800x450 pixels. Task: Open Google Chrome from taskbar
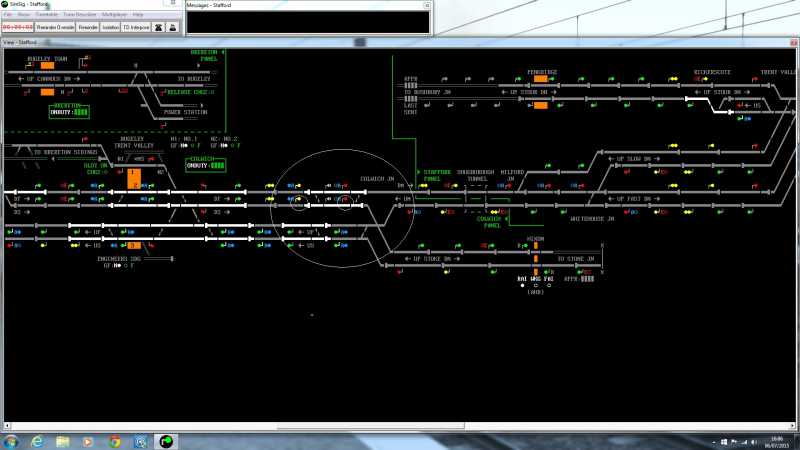(x=114, y=442)
